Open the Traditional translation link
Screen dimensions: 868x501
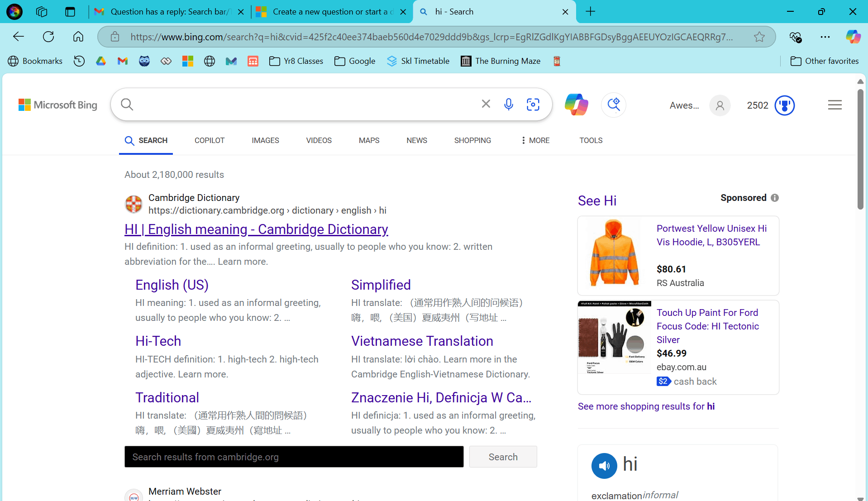167,398
